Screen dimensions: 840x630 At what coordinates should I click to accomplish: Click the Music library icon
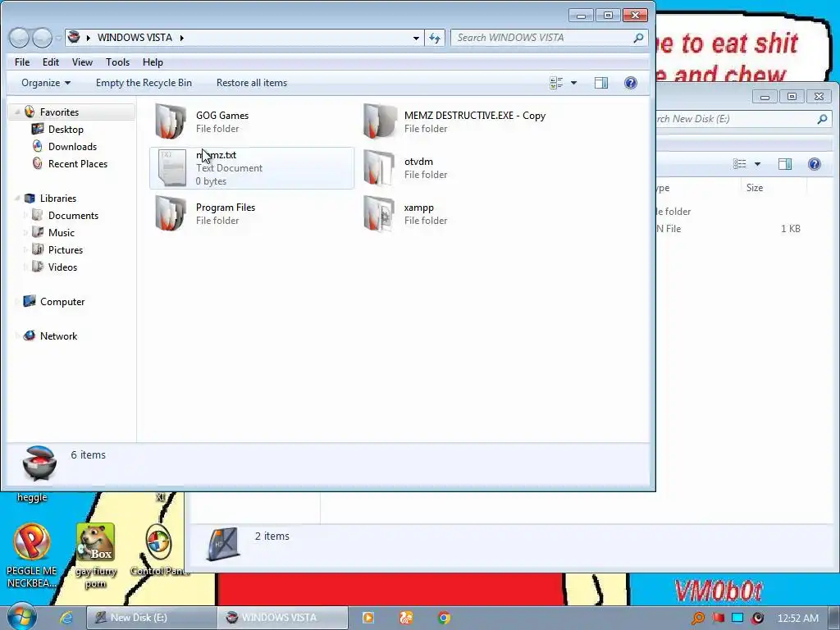tap(38, 232)
